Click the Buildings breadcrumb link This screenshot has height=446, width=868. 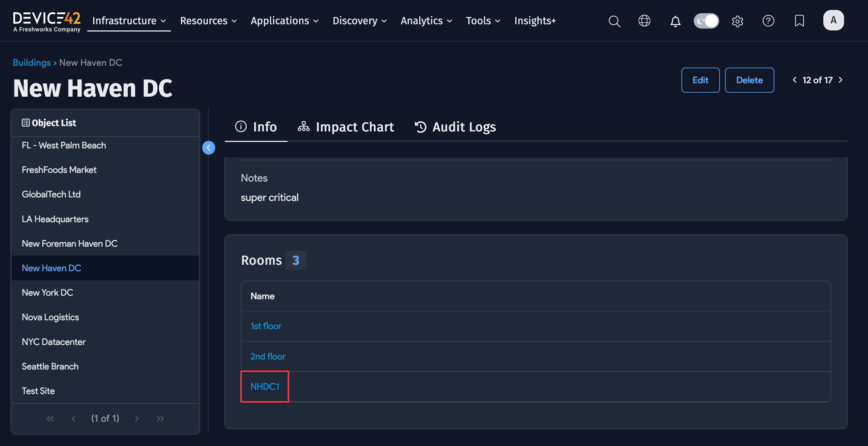click(32, 63)
